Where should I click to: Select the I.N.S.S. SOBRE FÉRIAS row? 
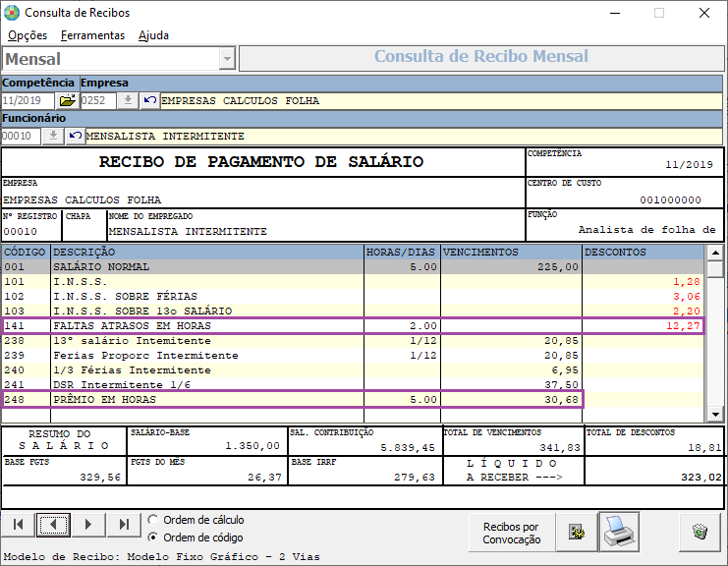point(353,296)
